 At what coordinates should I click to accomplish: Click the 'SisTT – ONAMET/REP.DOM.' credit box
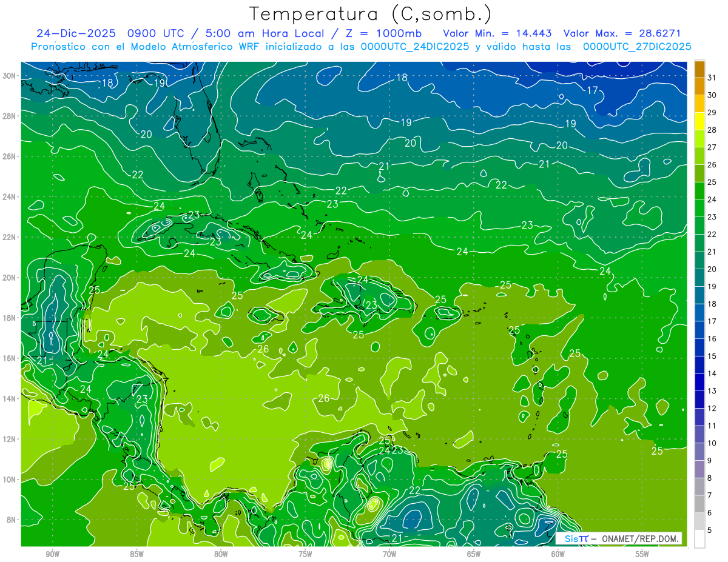tap(619, 538)
